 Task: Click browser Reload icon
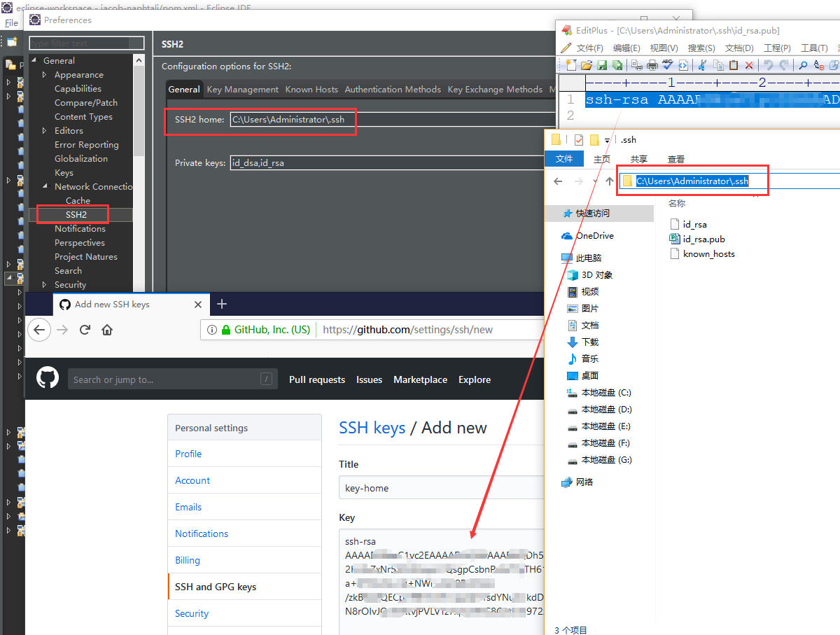tap(85, 329)
